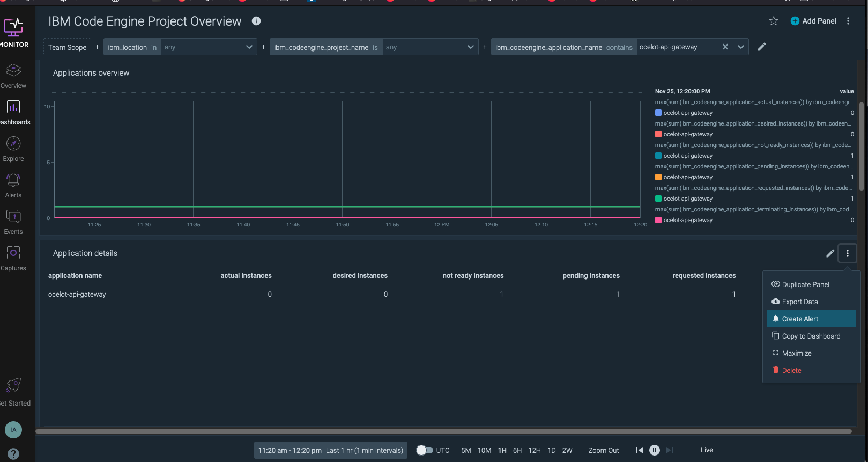Choose Create Alert in the panel menu

point(812,319)
